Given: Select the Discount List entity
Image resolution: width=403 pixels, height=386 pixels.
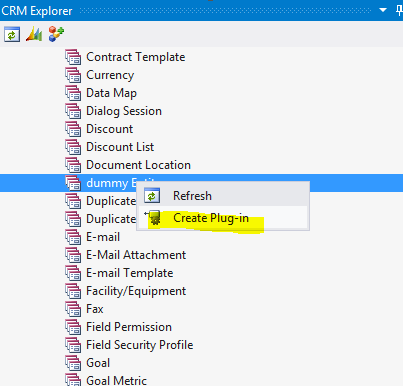Looking at the screenshot, I should coord(120,147).
